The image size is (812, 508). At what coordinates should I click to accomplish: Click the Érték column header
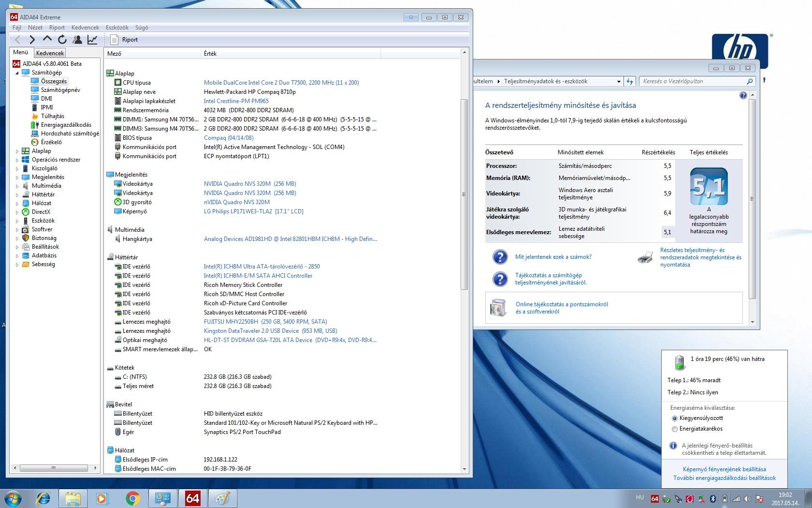[291, 54]
